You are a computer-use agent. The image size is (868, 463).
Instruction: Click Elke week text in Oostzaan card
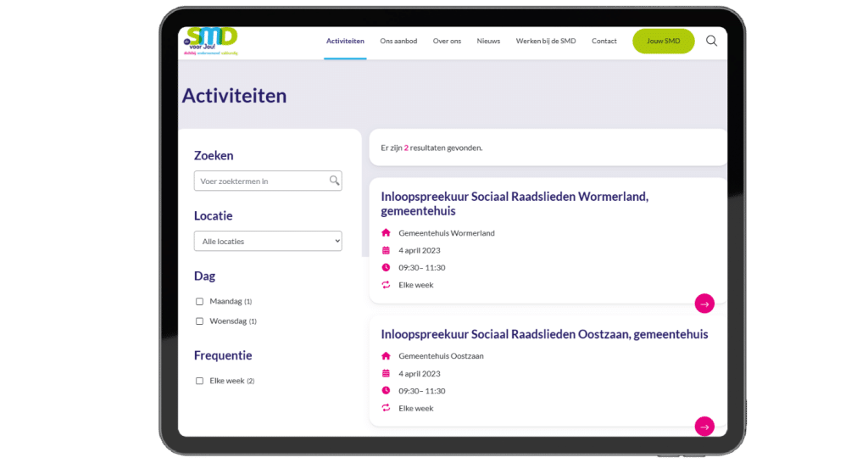tap(415, 408)
